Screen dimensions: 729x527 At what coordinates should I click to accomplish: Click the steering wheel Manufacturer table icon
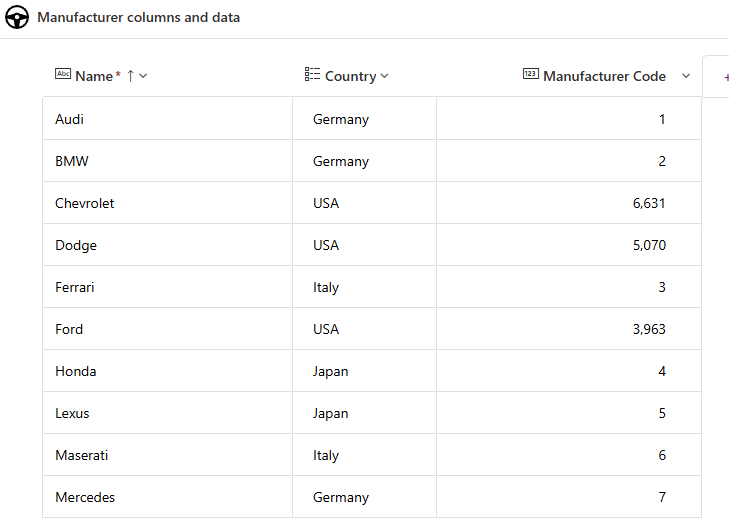(17, 18)
